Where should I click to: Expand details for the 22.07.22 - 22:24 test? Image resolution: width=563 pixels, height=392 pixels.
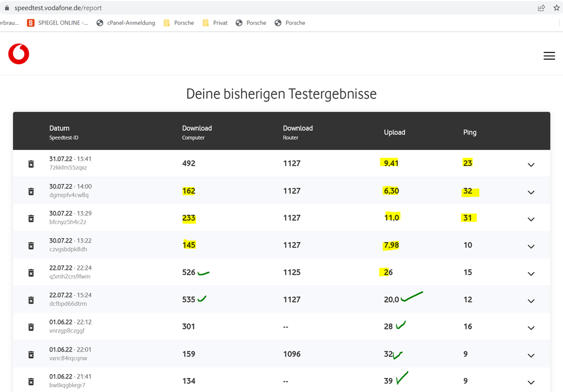[530, 273]
